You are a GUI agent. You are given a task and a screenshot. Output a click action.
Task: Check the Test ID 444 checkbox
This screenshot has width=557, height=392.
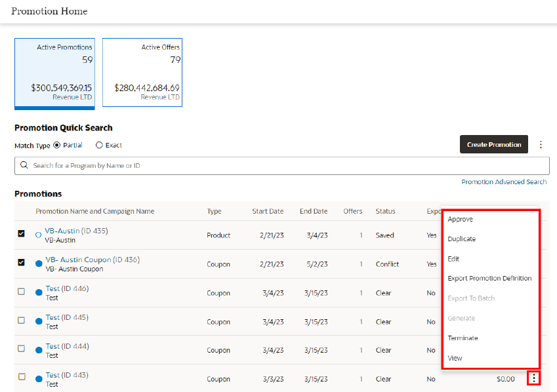[21, 348]
